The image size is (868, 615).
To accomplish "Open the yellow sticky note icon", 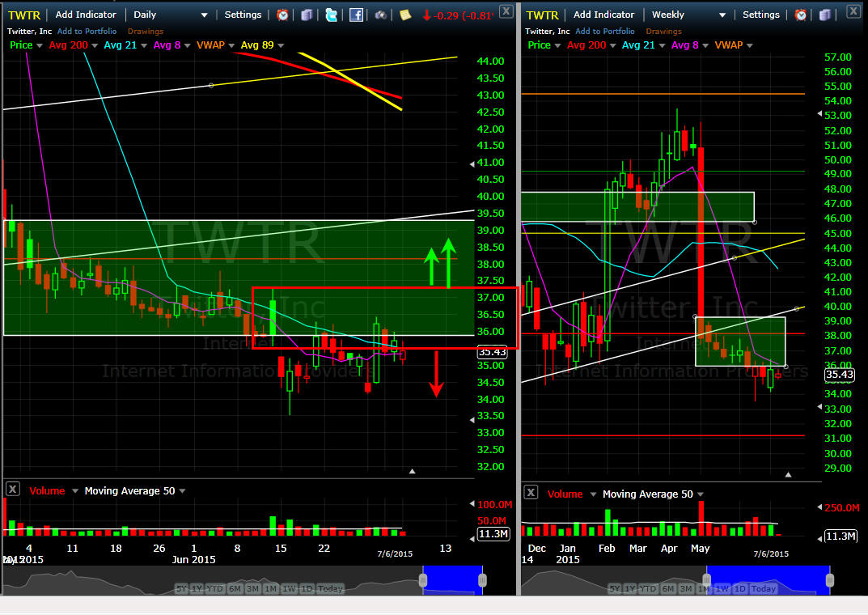I will coord(405,15).
